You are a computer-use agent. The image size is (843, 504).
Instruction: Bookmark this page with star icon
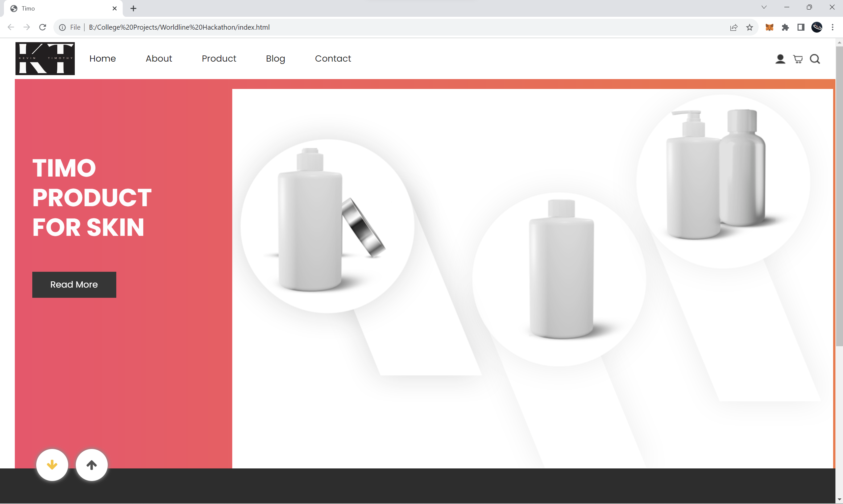pyautogui.click(x=749, y=27)
